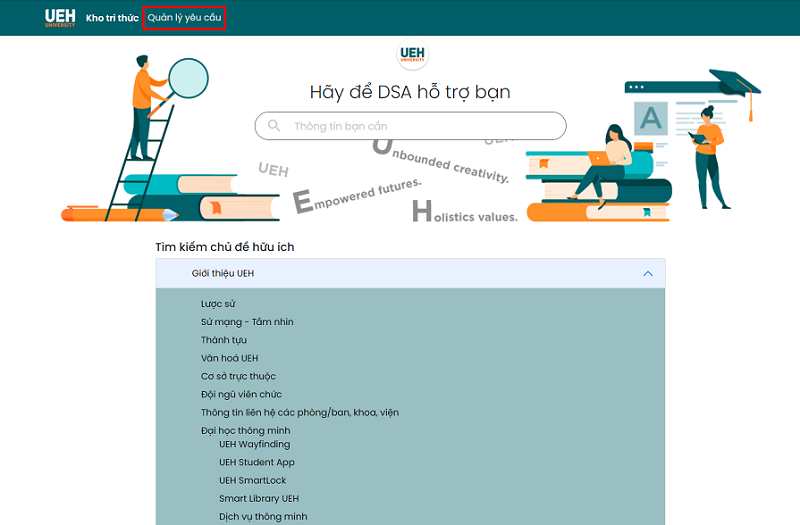Collapse the Giới thiệu UEH section chevron
This screenshot has width=800, height=525.
[647, 273]
